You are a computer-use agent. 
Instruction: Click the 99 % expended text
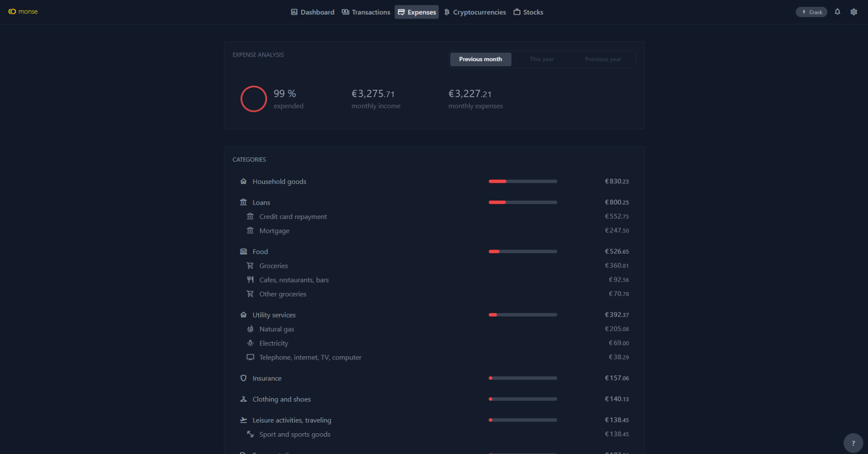pos(288,99)
